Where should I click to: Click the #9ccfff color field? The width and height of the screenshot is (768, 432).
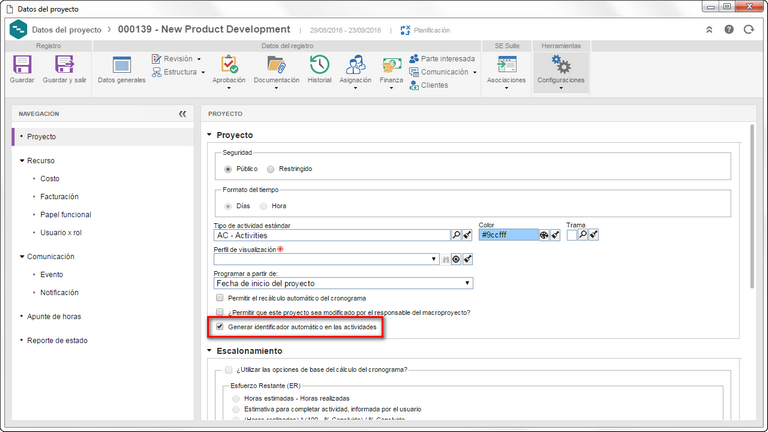pyautogui.click(x=508, y=235)
